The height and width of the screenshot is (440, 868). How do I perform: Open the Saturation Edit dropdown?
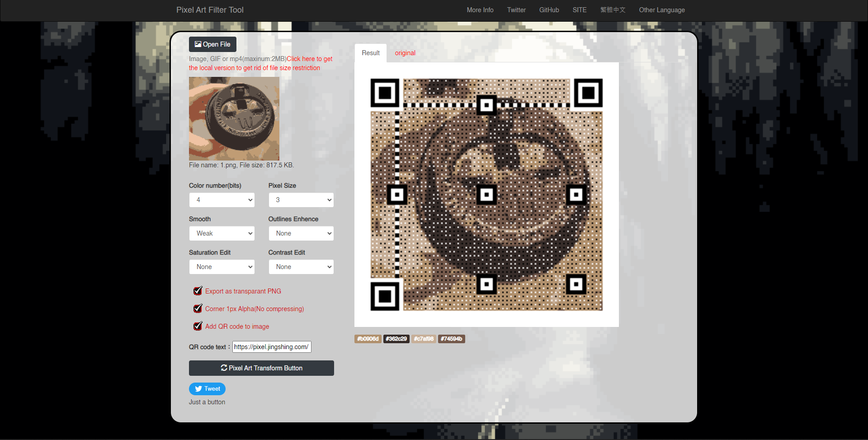tap(222, 267)
